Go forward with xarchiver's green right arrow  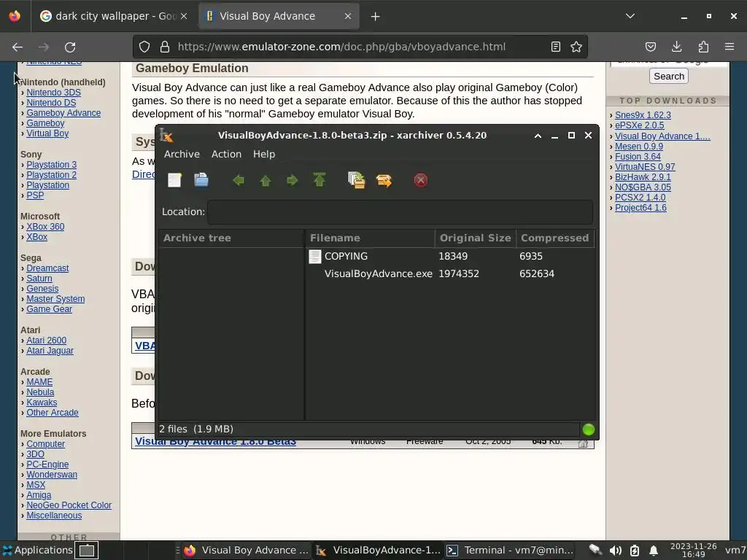[292, 180]
